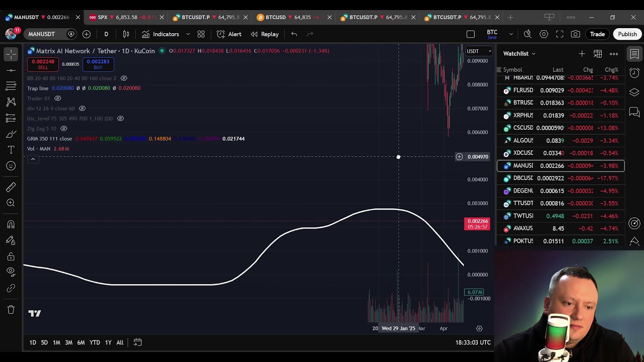The image size is (644, 362).
Task: Open the emoji and stickers tool
Action: coord(11,166)
